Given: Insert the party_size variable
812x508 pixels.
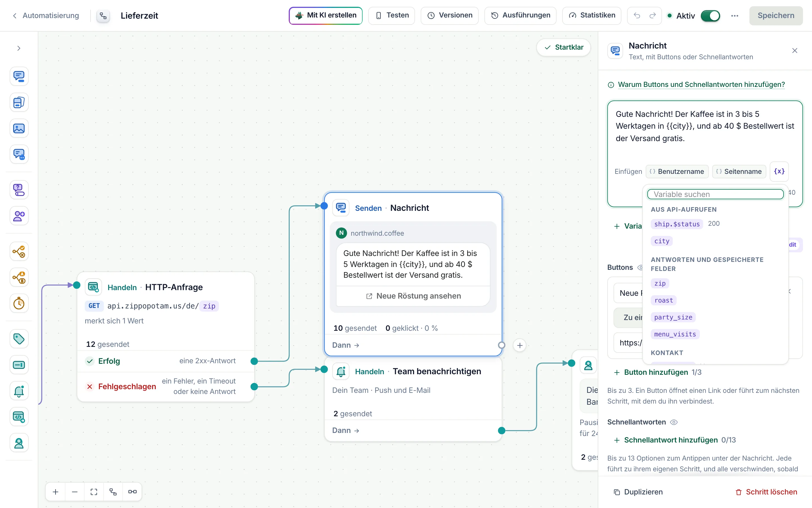Looking at the screenshot, I should (x=673, y=317).
